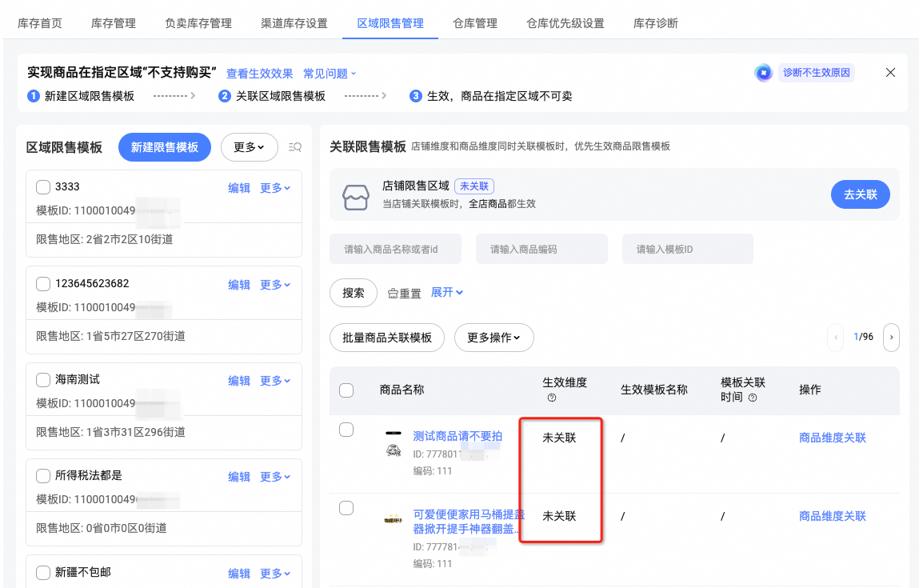Click the text 限售地区: 1省5市27区270街道
This screenshot has width=919, height=588.
point(110,336)
